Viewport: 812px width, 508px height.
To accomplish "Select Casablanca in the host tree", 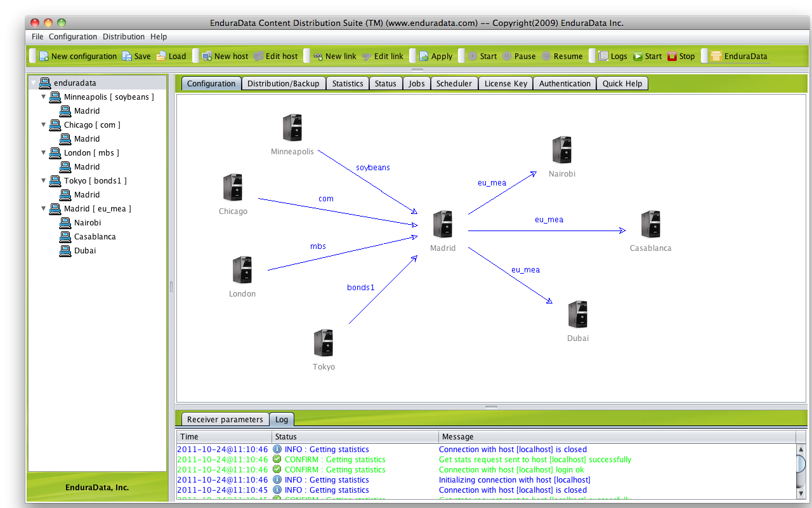I will point(95,236).
